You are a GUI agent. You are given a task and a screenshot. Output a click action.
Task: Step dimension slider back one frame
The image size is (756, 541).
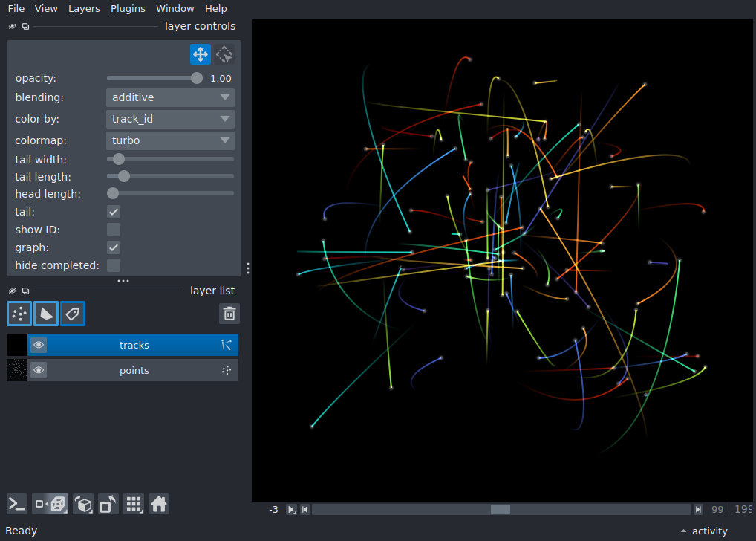[x=304, y=510]
